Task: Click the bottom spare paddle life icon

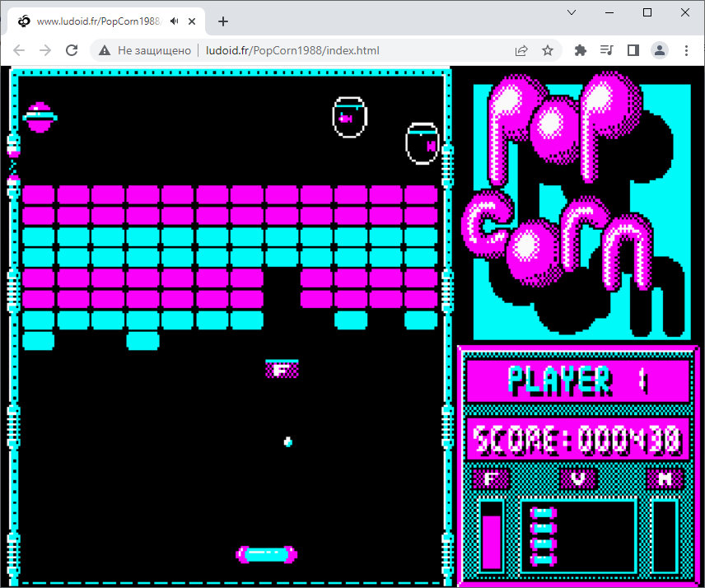Action: click(x=544, y=560)
